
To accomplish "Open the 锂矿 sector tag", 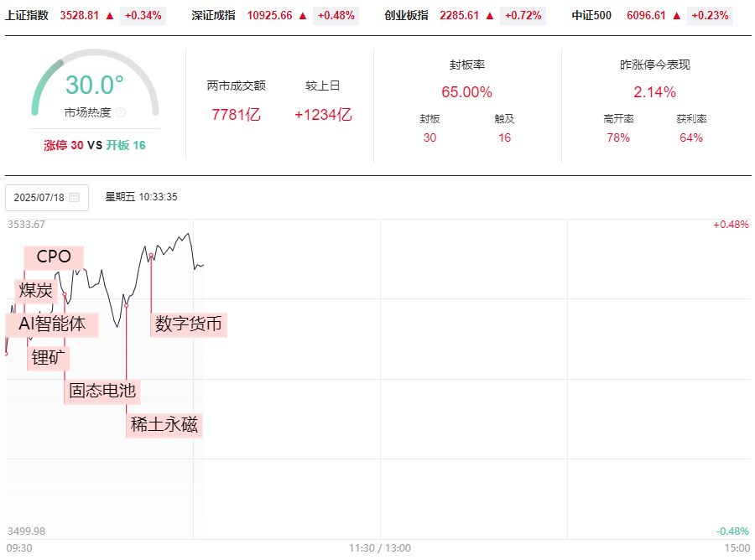I will [x=48, y=358].
